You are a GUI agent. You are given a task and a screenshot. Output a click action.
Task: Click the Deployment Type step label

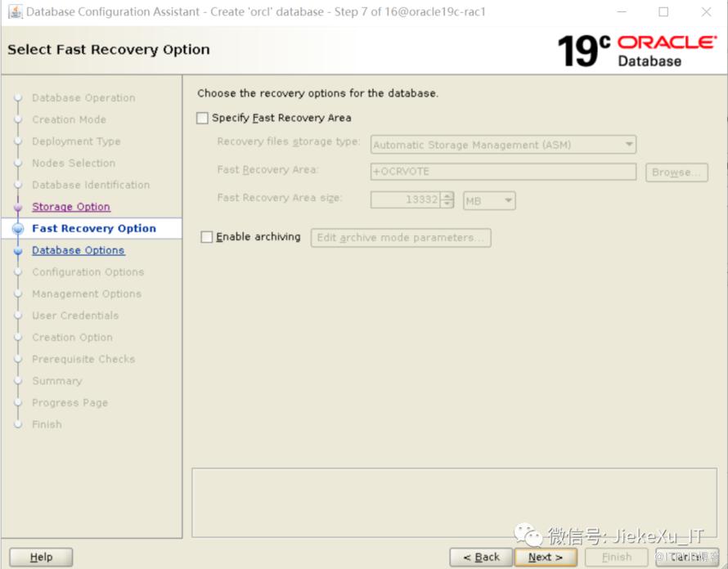tap(76, 141)
